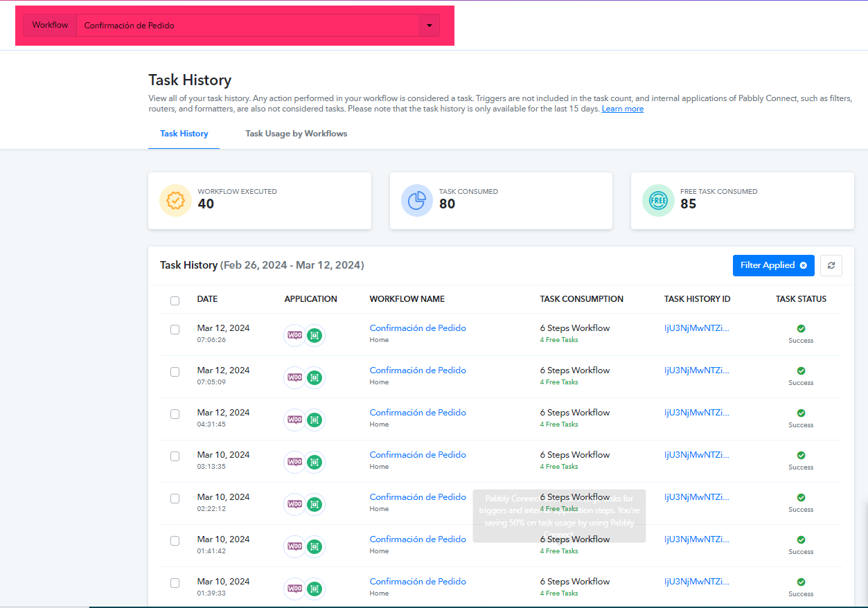Open task history ID in 01:39:33 row

tap(697, 582)
